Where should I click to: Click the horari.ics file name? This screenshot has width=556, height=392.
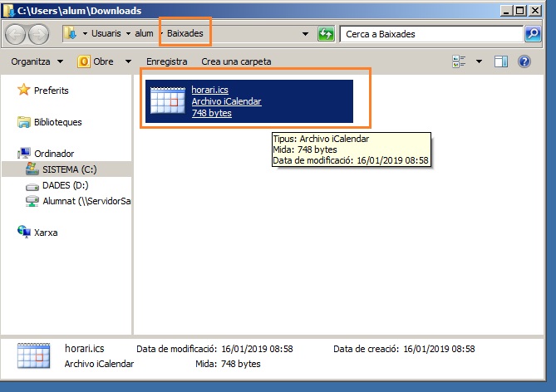pos(209,90)
